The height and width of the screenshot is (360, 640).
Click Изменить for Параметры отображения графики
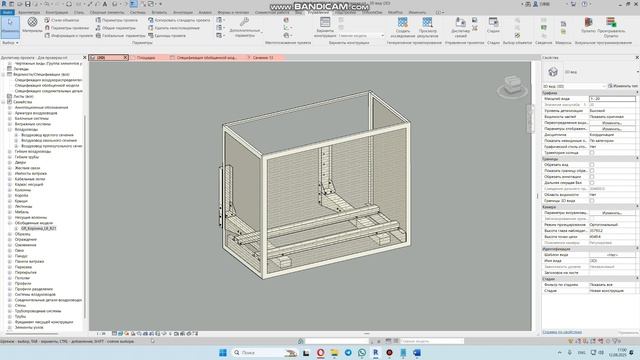[612, 129]
